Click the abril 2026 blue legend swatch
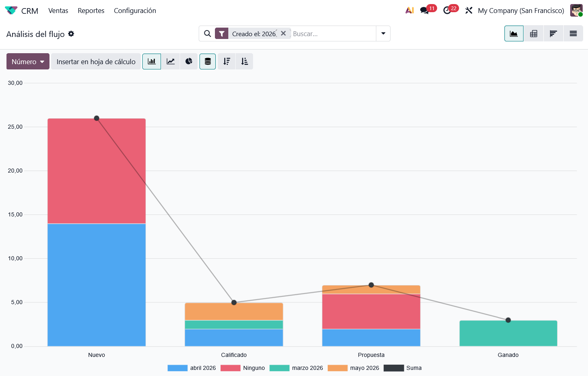The height and width of the screenshot is (376, 588). pos(178,368)
